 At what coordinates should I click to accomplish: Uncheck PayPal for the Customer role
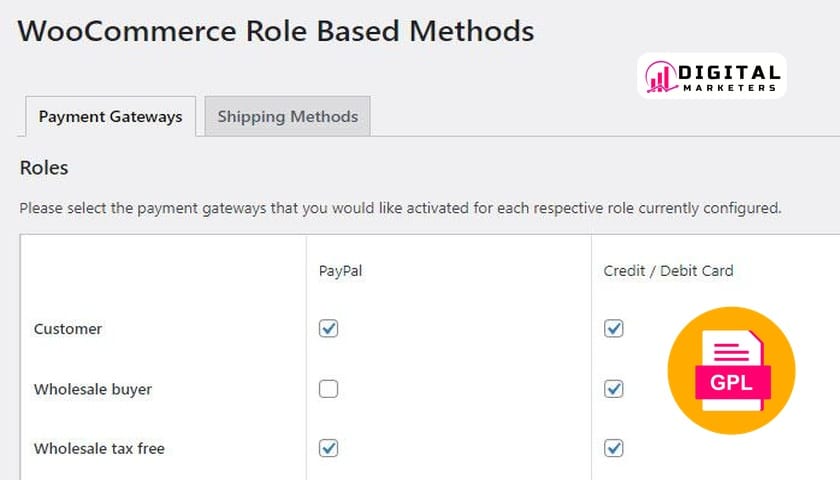point(328,328)
